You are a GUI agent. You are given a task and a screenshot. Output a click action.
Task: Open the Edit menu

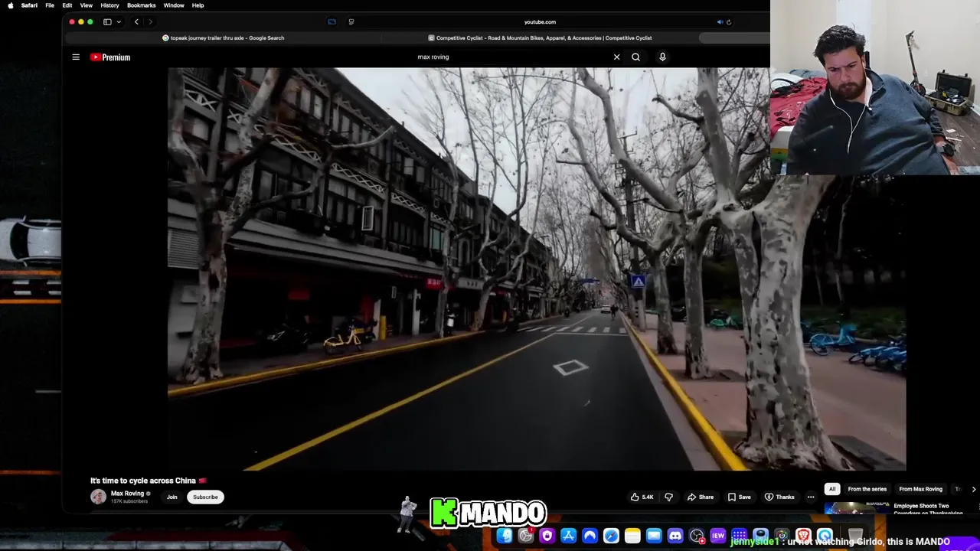point(67,5)
